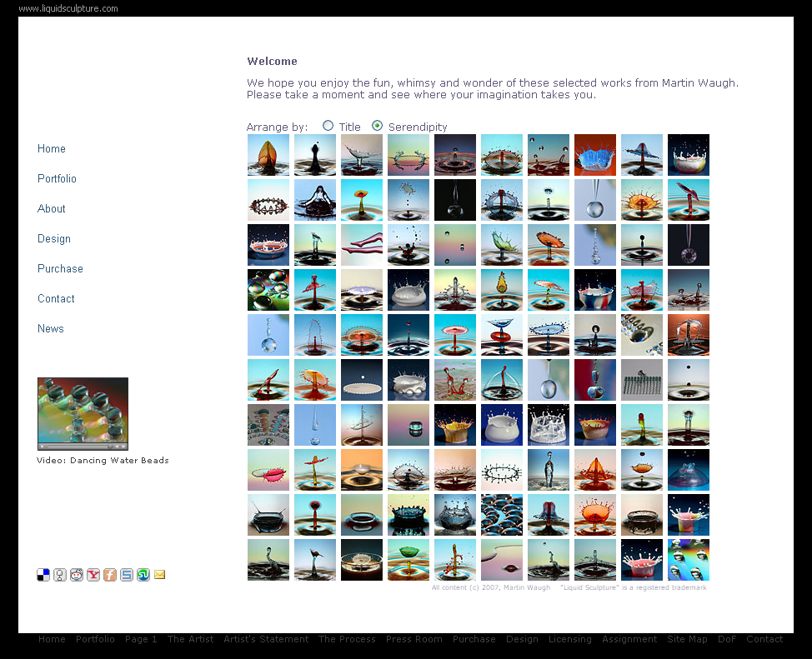Open the clear ice crown splash thumbnail
This screenshot has width=812, height=659.
coord(549,425)
